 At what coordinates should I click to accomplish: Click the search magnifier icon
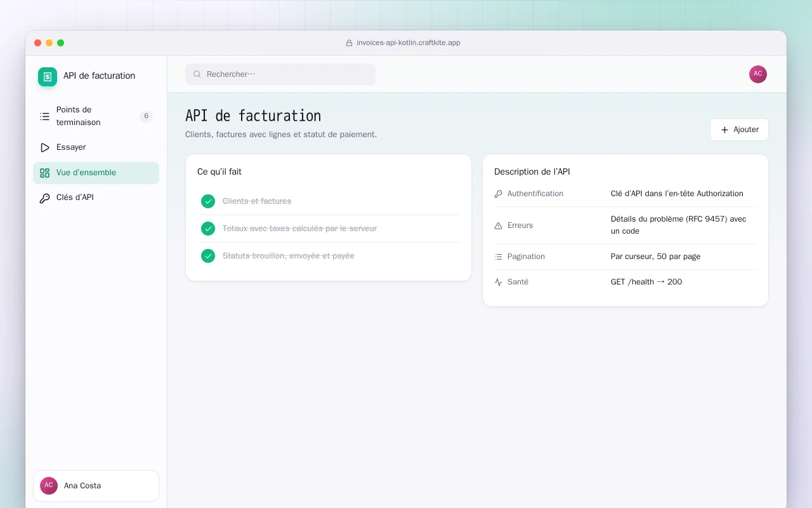(197, 74)
